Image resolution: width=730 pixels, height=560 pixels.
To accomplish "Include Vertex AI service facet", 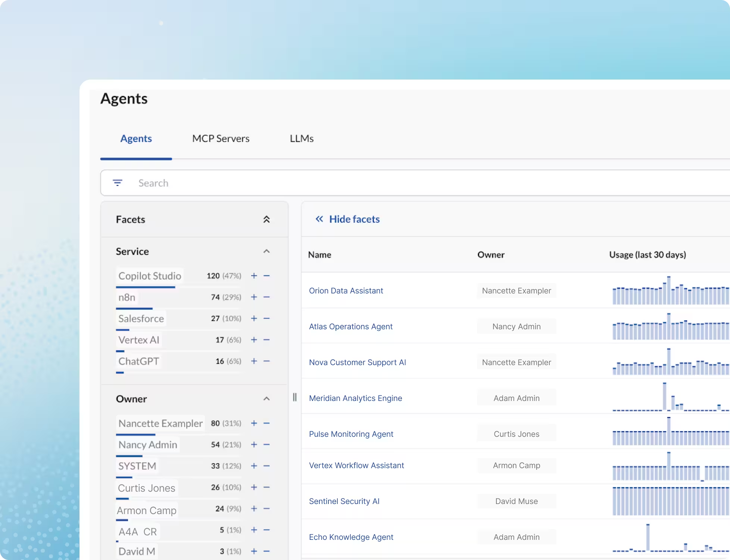I will pos(254,340).
